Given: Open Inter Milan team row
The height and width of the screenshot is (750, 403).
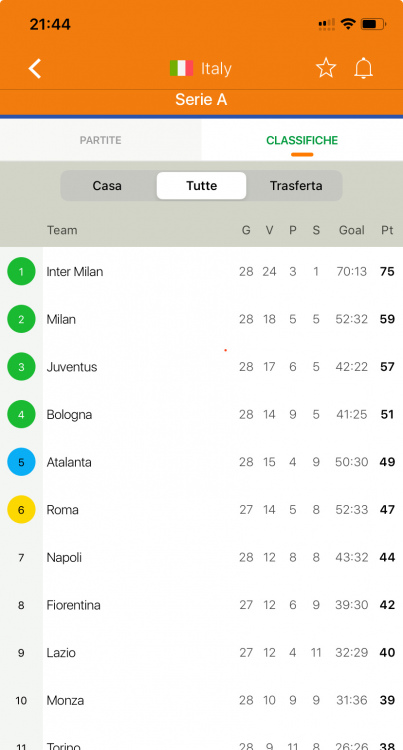Looking at the screenshot, I should click(201, 271).
